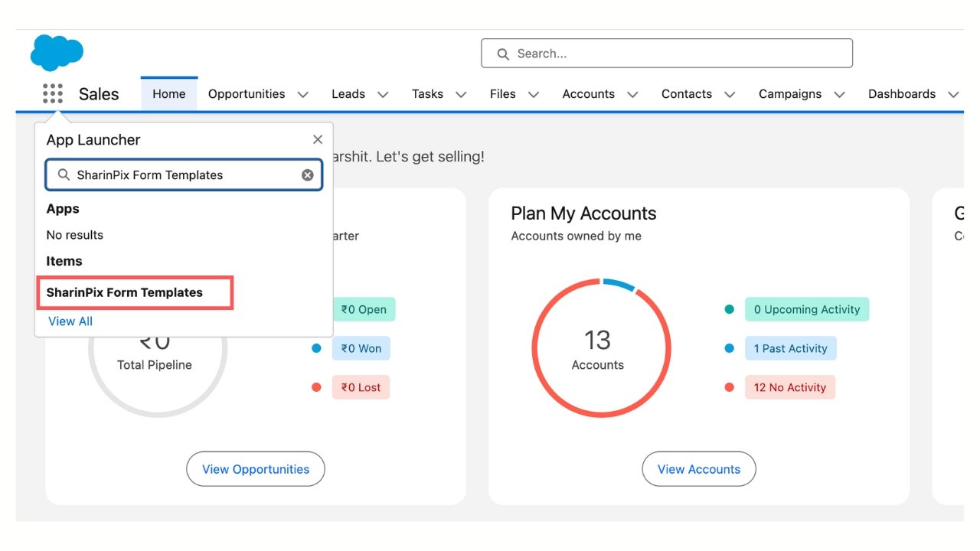Open the Tasks dropdown chevron

461,95
